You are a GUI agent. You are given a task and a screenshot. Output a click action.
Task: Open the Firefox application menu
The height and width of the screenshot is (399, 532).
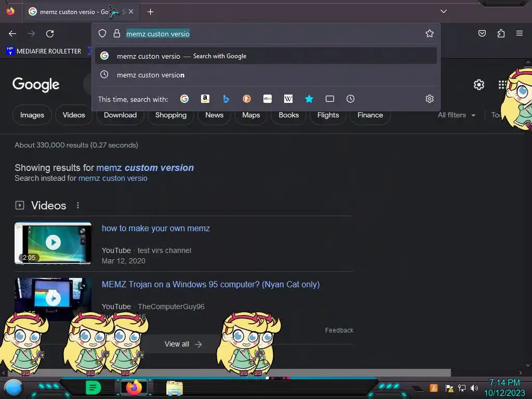click(x=519, y=33)
